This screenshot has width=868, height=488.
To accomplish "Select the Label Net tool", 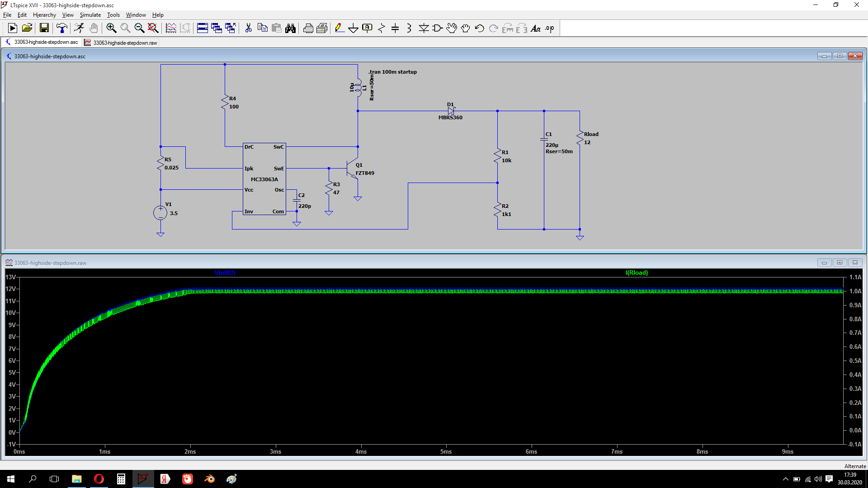I will tap(368, 28).
